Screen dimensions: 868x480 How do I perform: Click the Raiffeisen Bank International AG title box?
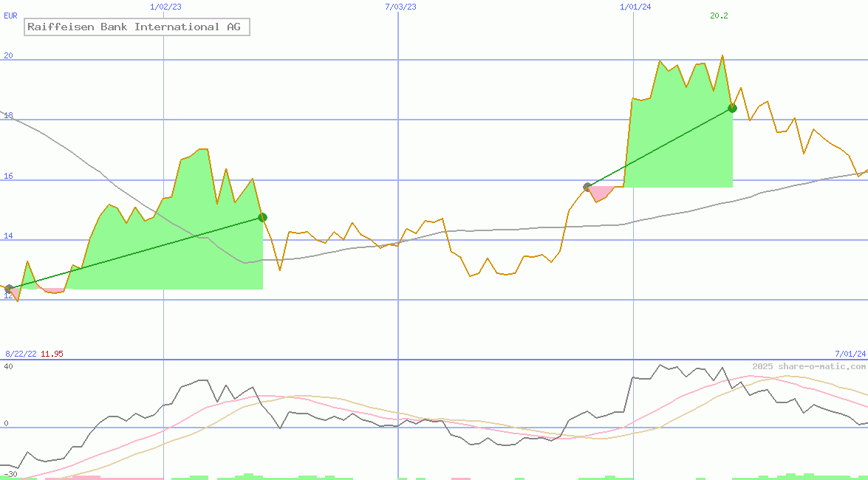[137, 27]
